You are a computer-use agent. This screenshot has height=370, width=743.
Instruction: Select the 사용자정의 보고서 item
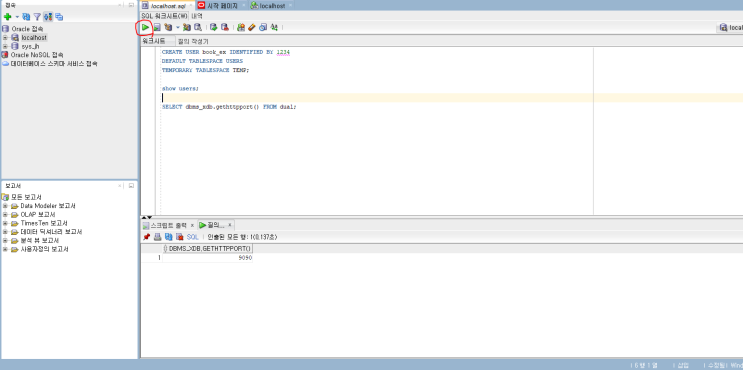(45, 249)
